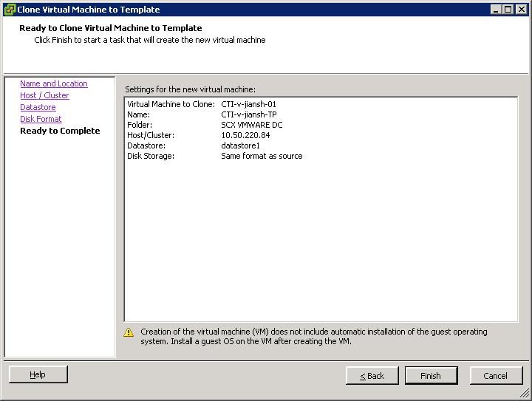
Task: Click the 'Folder:' label
Action: [140, 125]
